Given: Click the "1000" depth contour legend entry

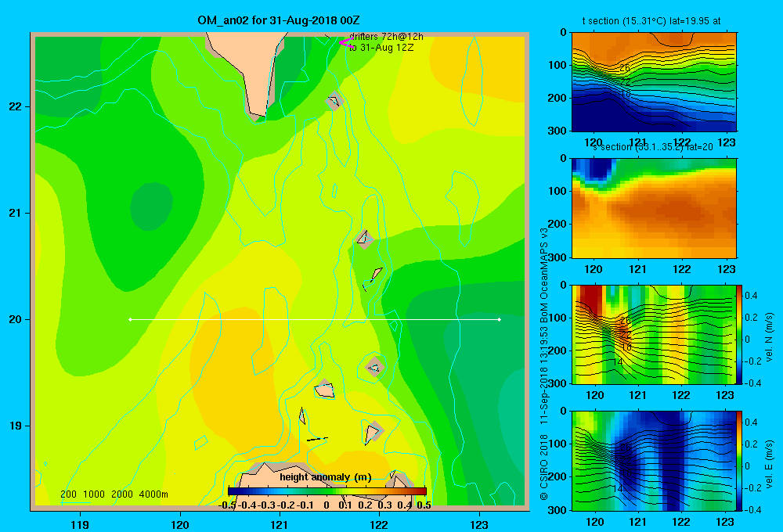Looking at the screenshot, I should (94, 494).
